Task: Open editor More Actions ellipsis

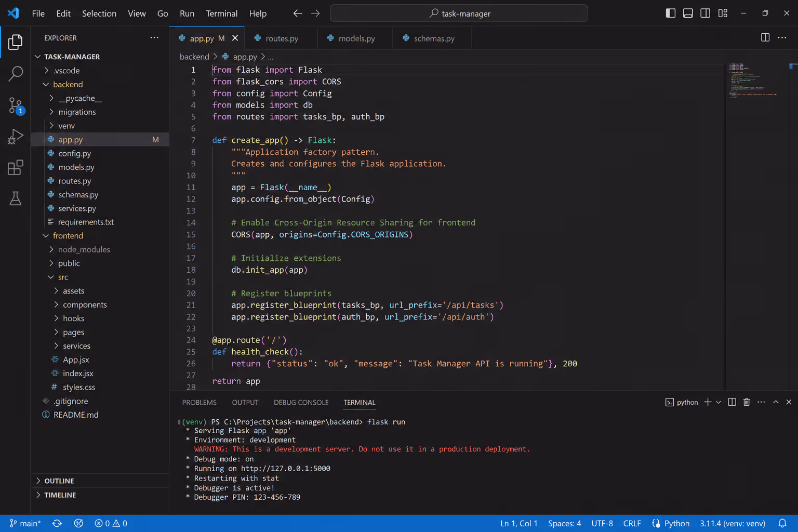Action: point(782,37)
